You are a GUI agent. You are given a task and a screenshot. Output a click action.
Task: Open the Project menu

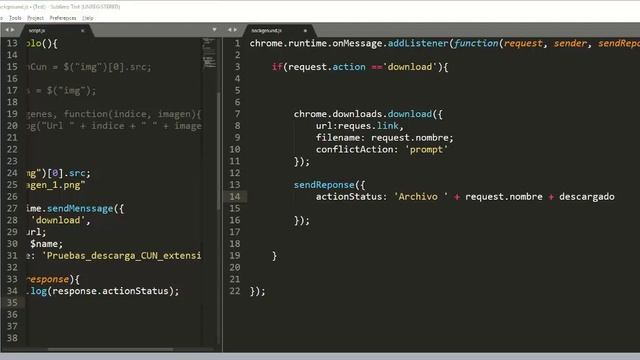click(x=35, y=18)
